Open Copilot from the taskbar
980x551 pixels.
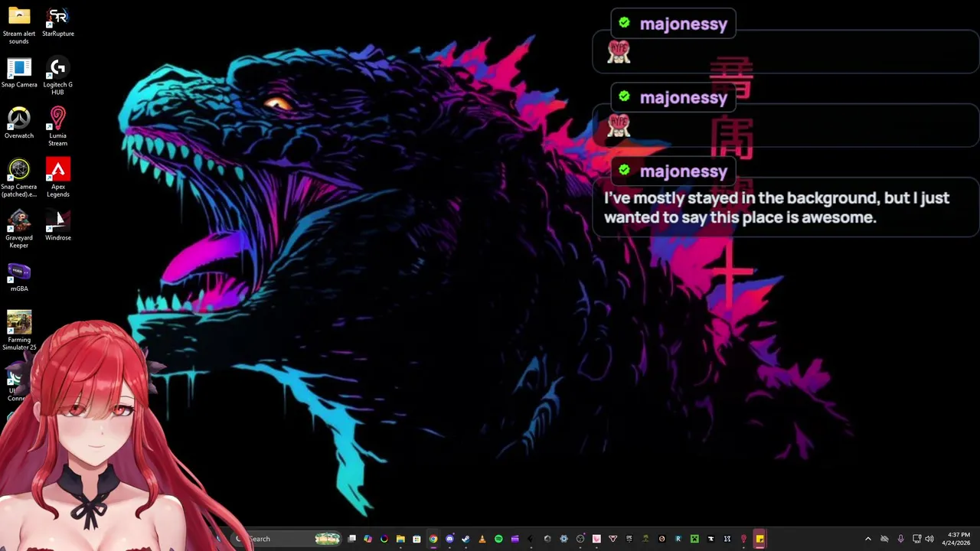[367, 539]
